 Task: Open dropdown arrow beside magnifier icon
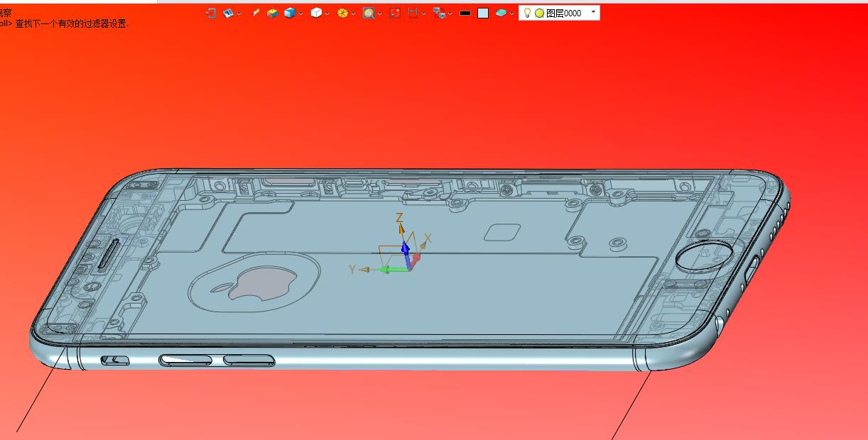pyautogui.click(x=379, y=13)
